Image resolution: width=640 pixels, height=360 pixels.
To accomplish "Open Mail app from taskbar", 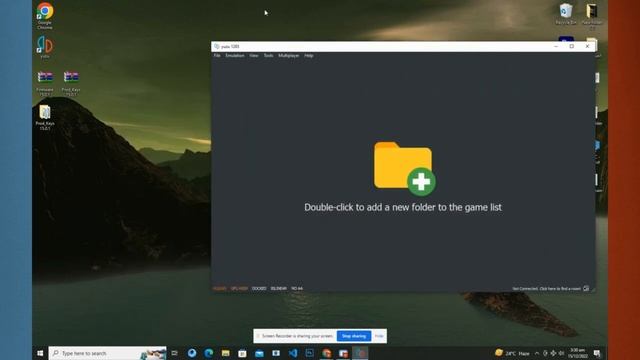I will 259,353.
